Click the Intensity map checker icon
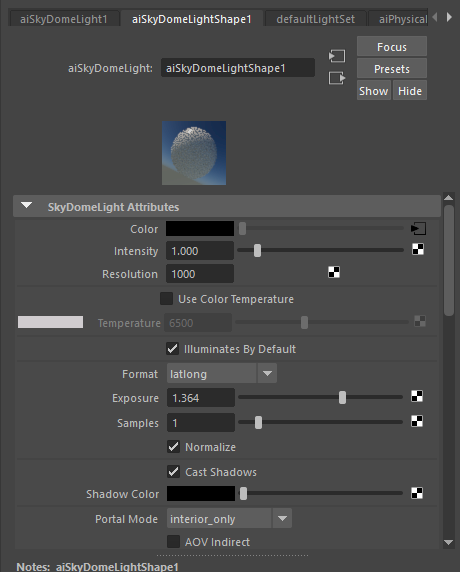This screenshot has height=572, width=460. point(418,250)
